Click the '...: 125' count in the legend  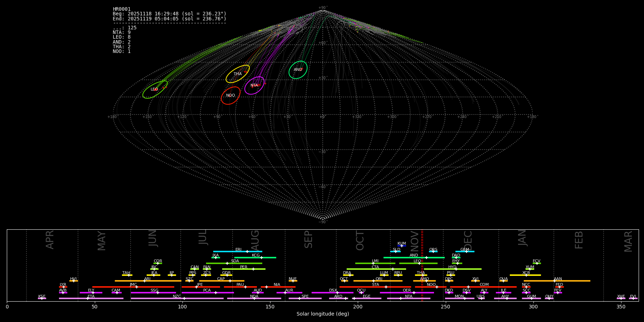coord(125,28)
